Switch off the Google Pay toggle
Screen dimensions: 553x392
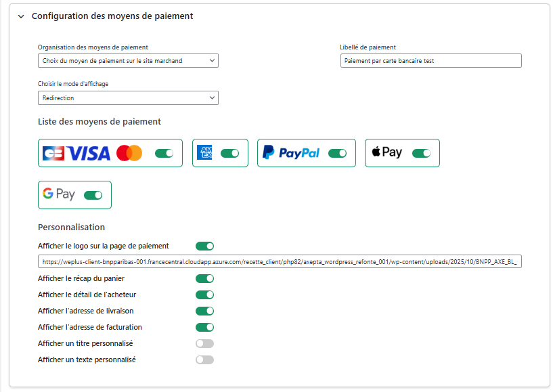click(93, 196)
